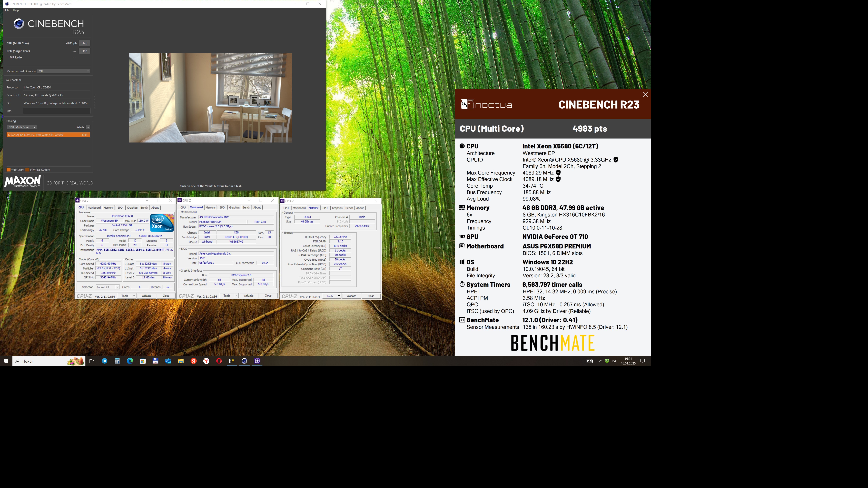Open News and interests tray icon

tap(589, 361)
